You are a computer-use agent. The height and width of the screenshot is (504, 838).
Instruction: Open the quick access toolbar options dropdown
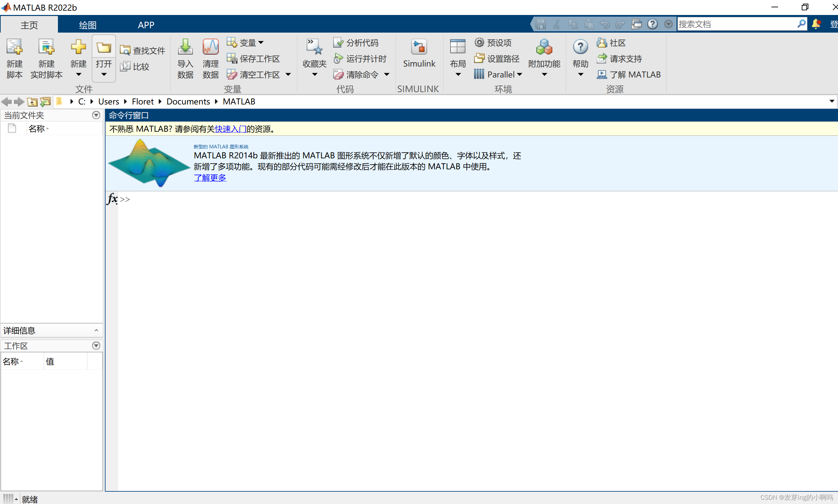(669, 24)
